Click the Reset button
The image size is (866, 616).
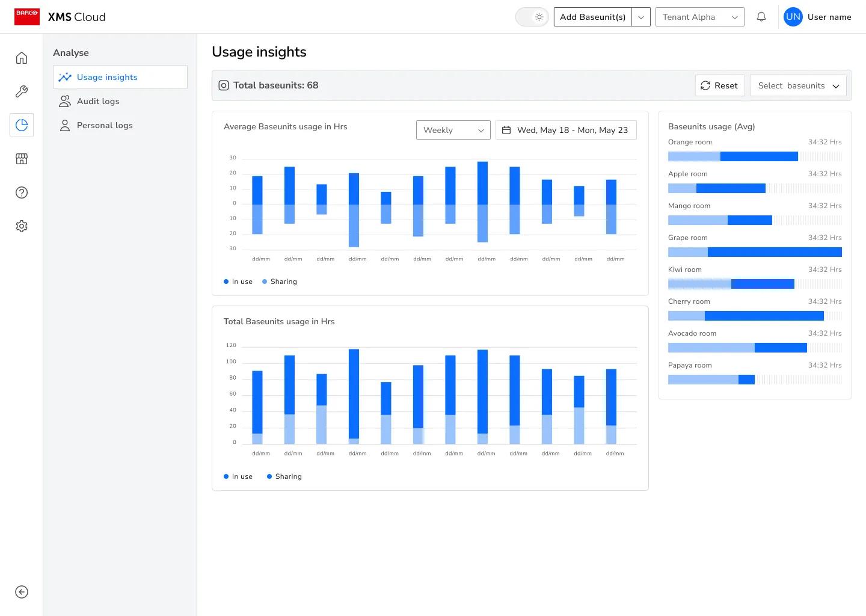pyautogui.click(x=720, y=85)
